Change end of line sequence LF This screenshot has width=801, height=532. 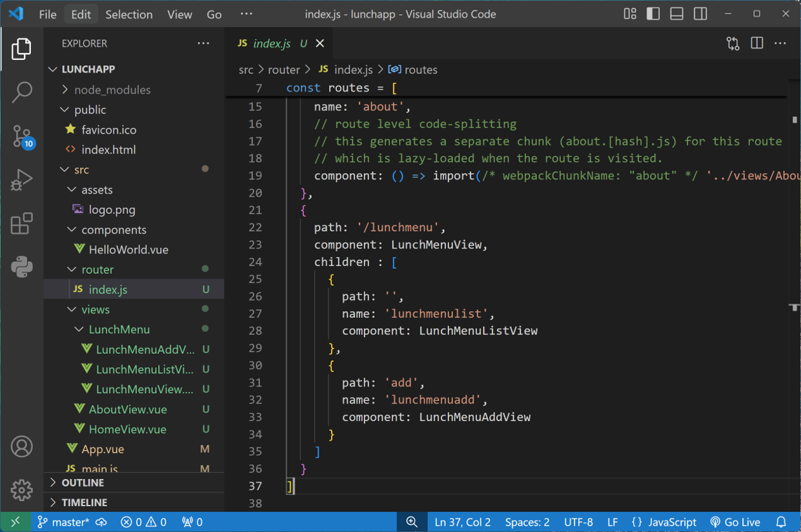613,522
